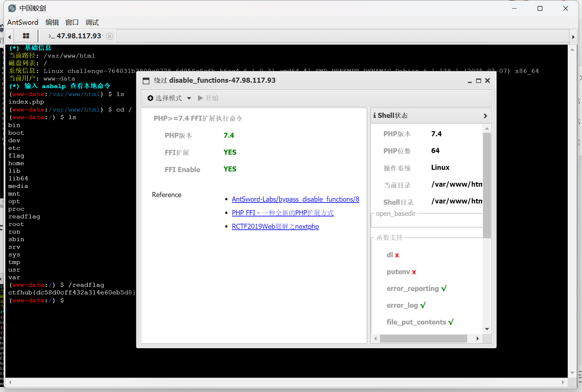Click the terminal scroll up arrow
582x392 pixels.
572,50
